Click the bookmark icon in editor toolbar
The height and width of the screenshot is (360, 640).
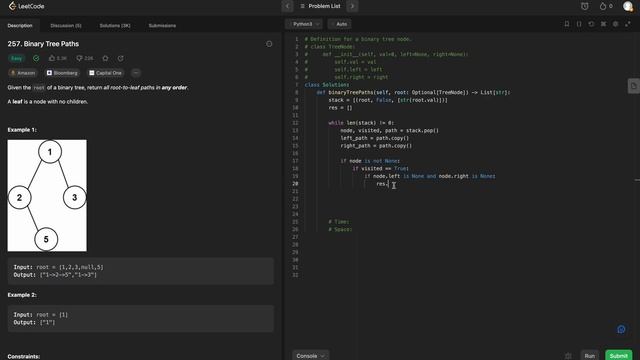pyautogui.click(x=567, y=24)
